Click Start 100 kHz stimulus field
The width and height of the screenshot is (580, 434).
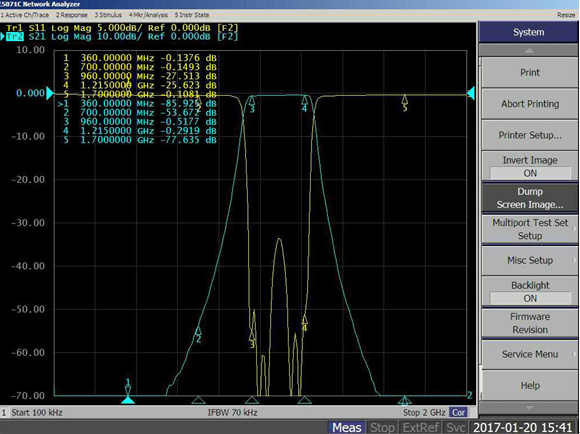point(37,413)
